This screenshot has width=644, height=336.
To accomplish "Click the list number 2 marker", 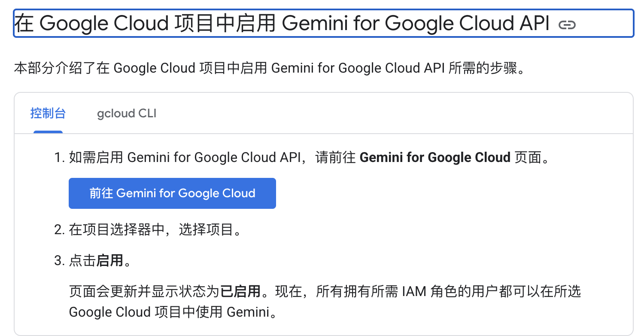I will pos(59,230).
